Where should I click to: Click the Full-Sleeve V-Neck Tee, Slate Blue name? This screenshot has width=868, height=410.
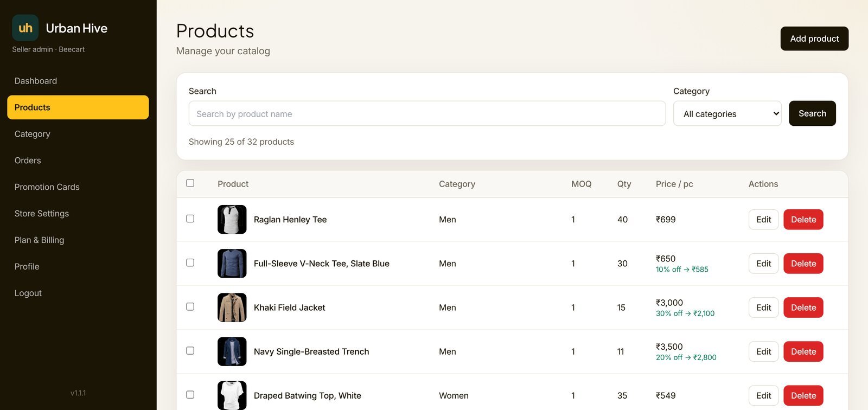pyautogui.click(x=321, y=264)
